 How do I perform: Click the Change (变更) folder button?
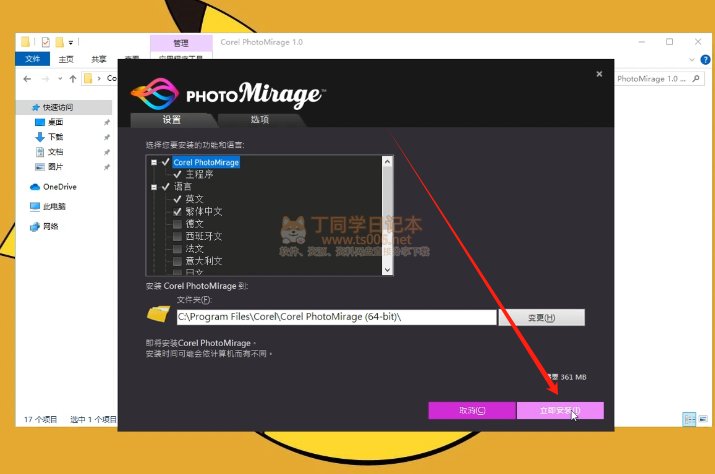coord(541,318)
